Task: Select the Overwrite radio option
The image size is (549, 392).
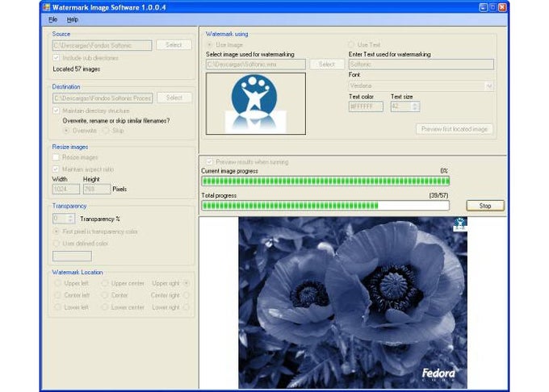Action: click(66, 131)
